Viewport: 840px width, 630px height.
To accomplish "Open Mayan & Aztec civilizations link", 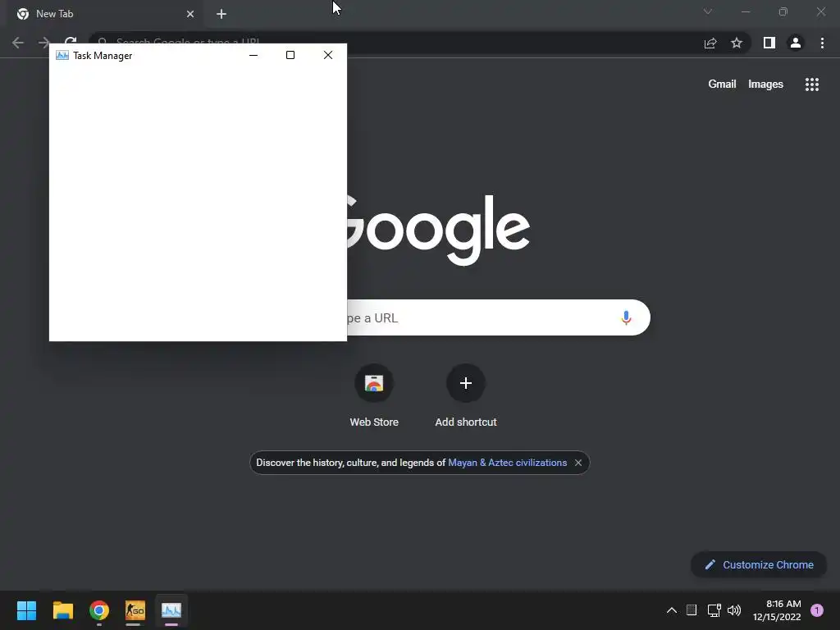I will [507, 463].
